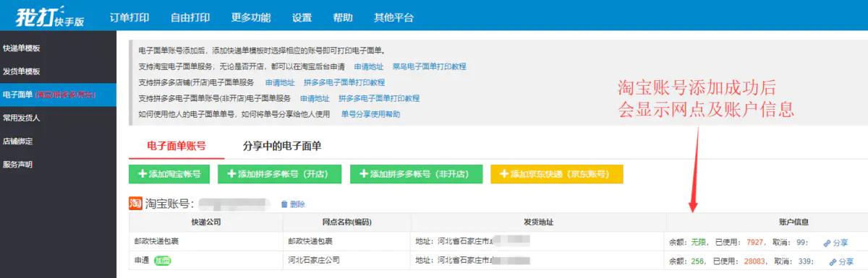The height and width of the screenshot is (278, 868).
Task: Click the orange Taobao 淘 icon
Action: (x=135, y=204)
